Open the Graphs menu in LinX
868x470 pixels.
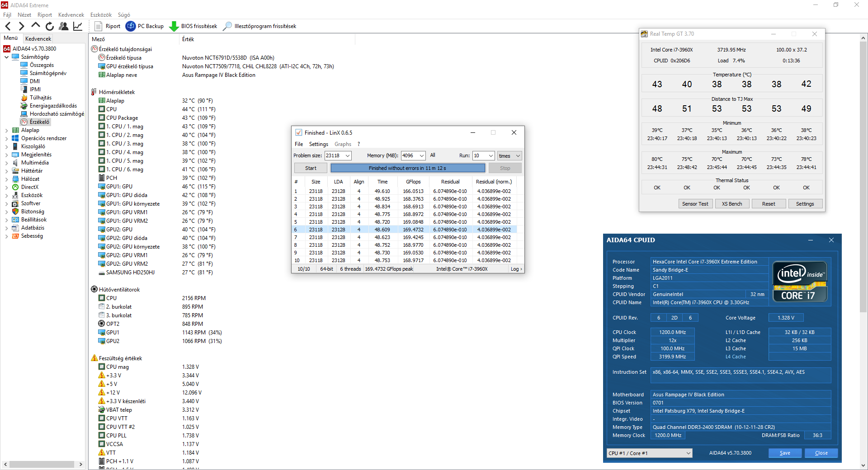click(343, 144)
